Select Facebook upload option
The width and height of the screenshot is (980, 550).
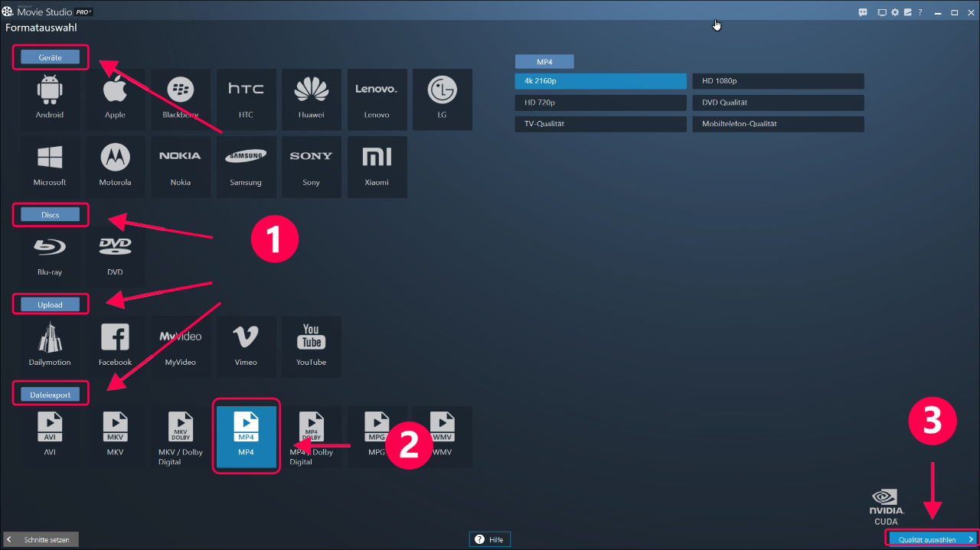point(115,347)
